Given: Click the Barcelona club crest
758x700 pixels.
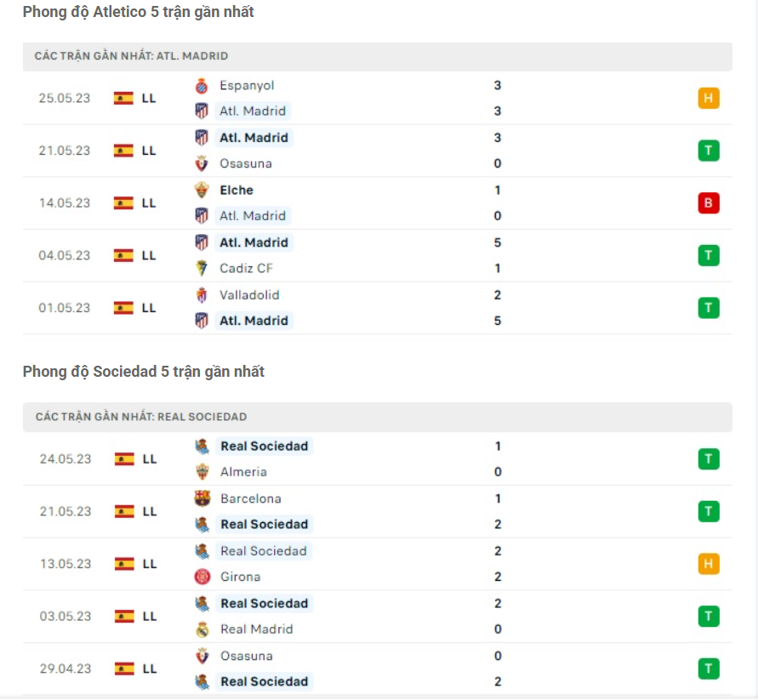Looking at the screenshot, I should point(202,498).
